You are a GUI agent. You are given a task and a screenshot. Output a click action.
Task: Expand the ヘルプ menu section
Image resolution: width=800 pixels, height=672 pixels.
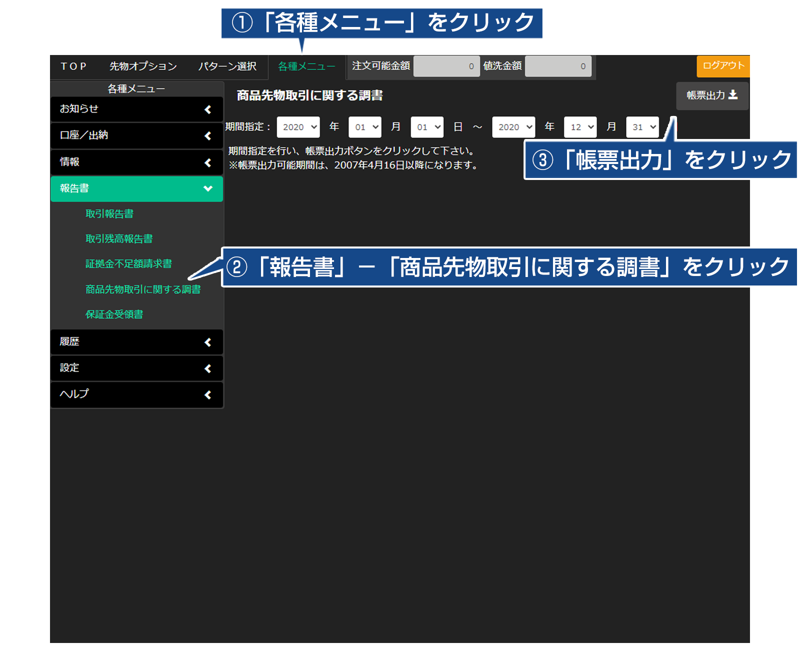coord(136,394)
